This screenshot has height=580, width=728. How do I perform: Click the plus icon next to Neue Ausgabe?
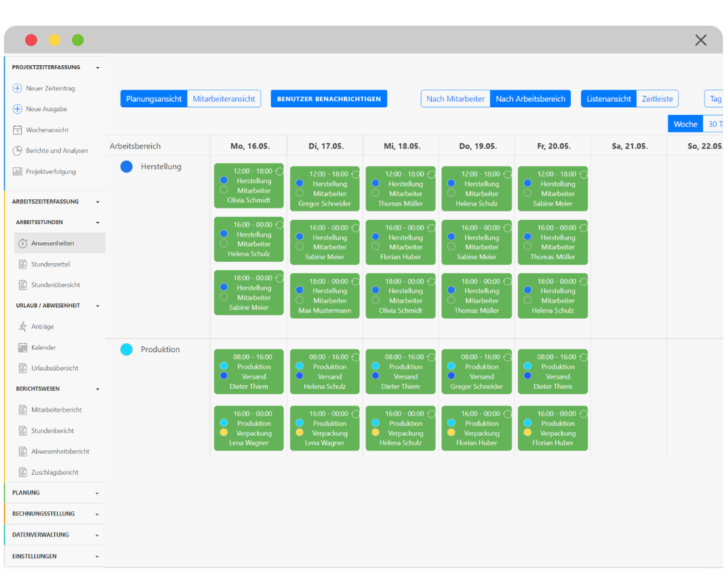18,109
